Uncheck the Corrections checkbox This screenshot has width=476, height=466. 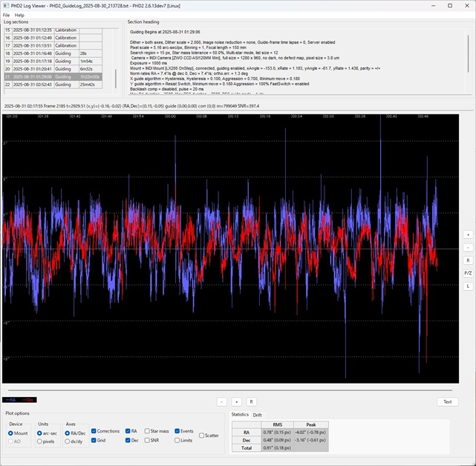(94, 430)
